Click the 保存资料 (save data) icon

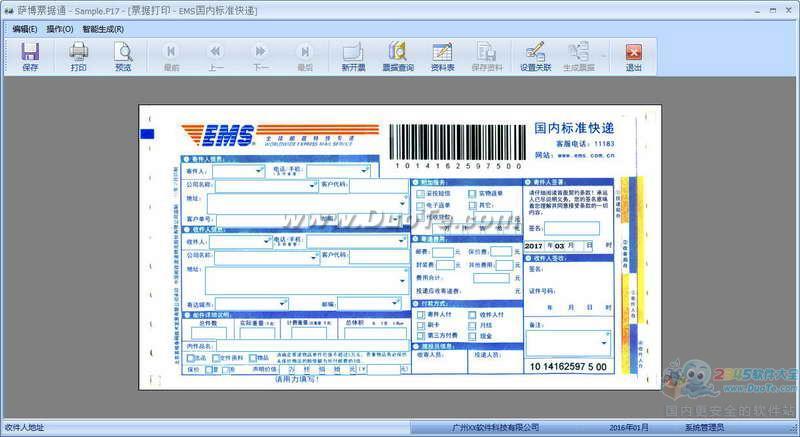487,53
